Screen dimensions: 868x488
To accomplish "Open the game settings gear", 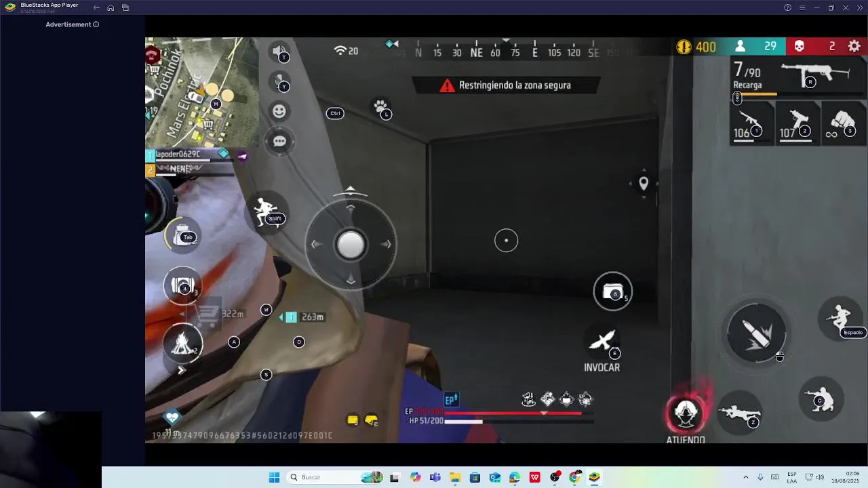I will click(854, 46).
